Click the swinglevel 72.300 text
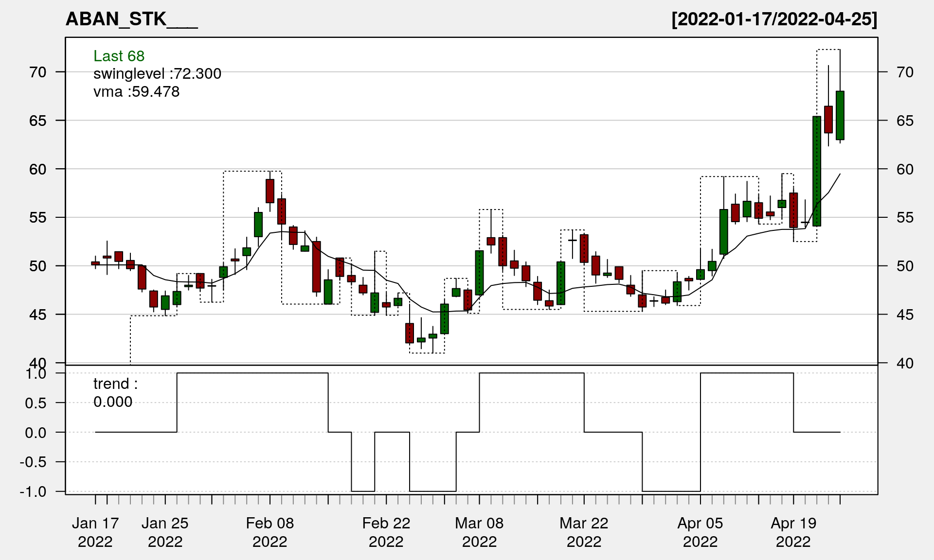 [157, 74]
